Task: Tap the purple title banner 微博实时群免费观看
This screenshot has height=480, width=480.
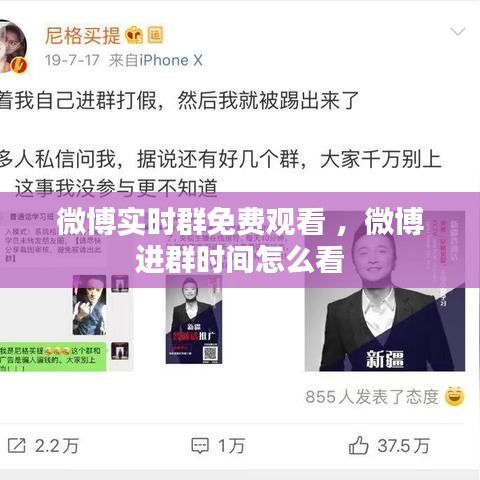Action: [x=240, y=240]
